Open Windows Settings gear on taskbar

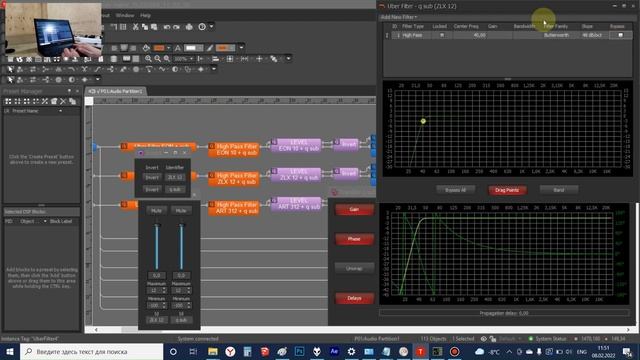(x=351, y=351)
